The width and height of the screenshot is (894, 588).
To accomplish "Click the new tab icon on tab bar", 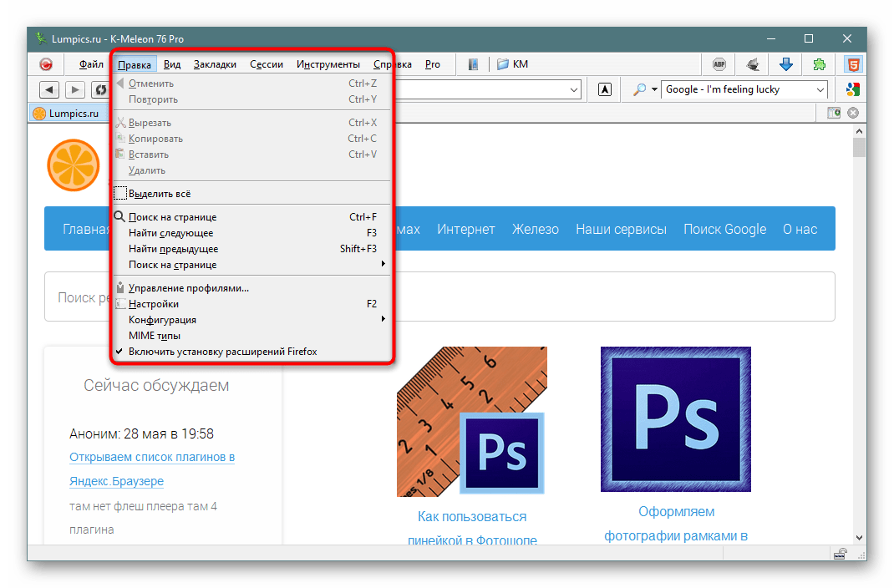I will point(834,113).
